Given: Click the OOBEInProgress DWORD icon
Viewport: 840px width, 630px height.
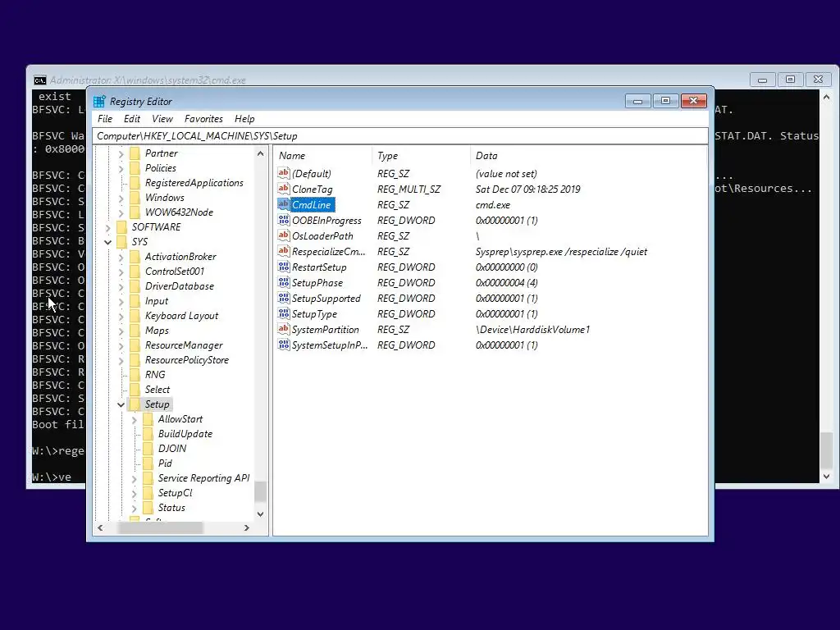Looking at the screenshot, I should tap(283, 220).
